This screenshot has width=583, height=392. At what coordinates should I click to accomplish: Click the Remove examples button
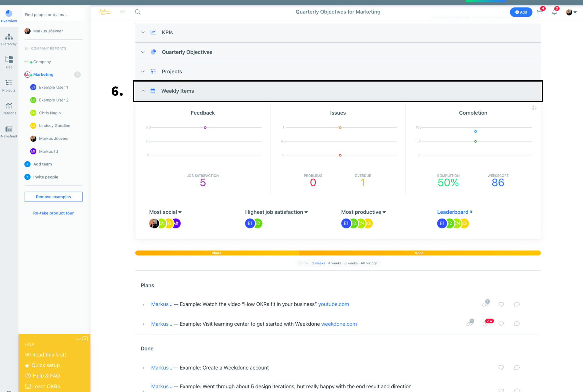[53, 197]
